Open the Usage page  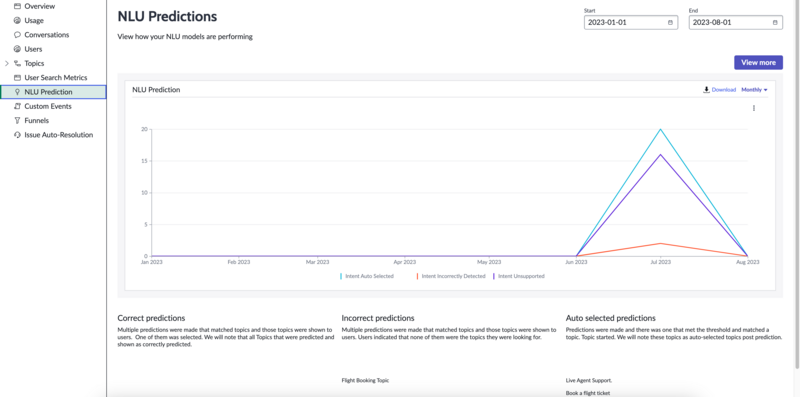(34, 20)
